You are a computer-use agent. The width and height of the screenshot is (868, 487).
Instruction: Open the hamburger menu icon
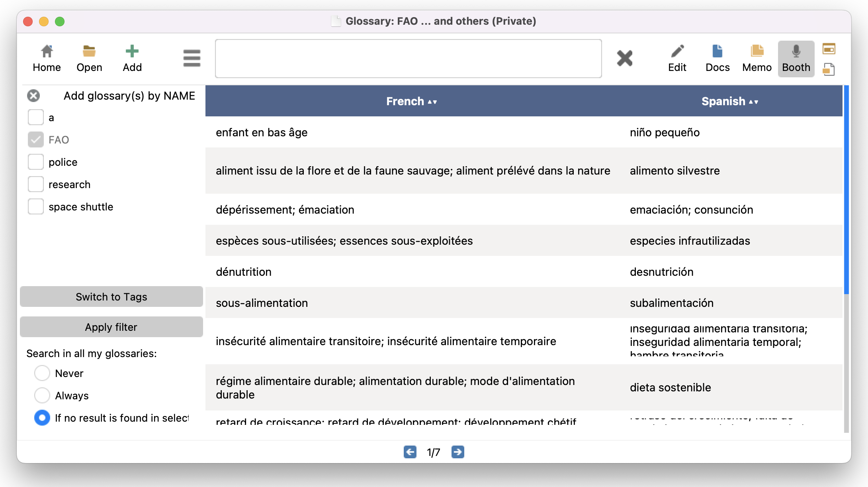click(x=192, y=58)
